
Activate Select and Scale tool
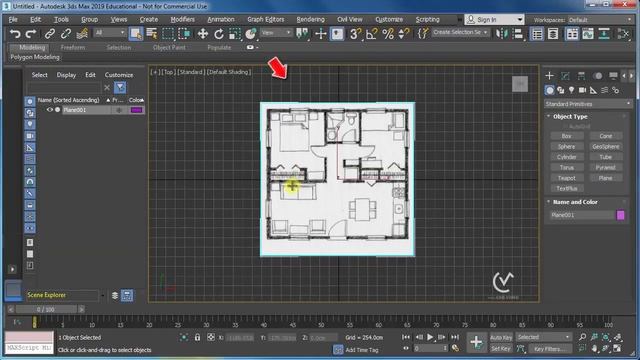coord(235,33)
